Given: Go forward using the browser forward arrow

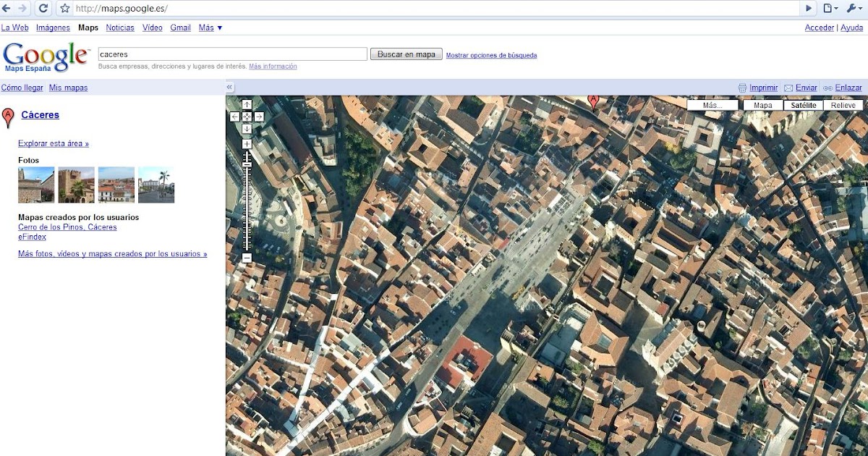Looking at the screenshot, I should click(24, 9).
